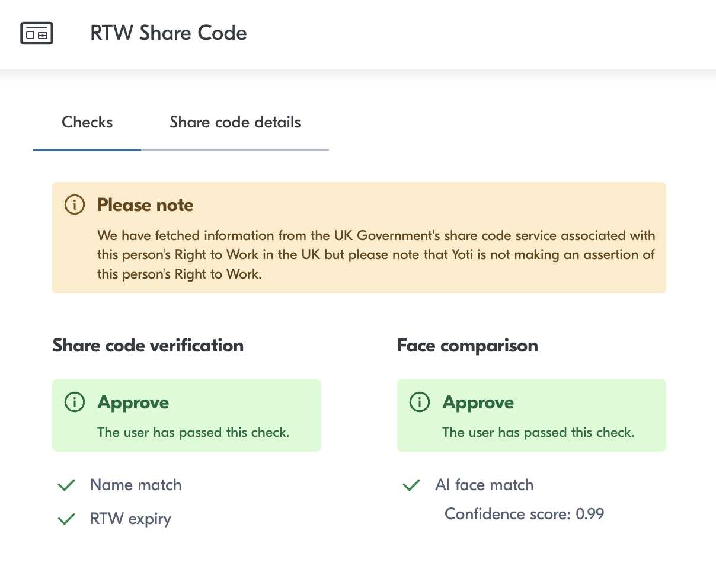Click the Share code verification heading
This screenshot has width=716, height=588.
click(148, 346)
